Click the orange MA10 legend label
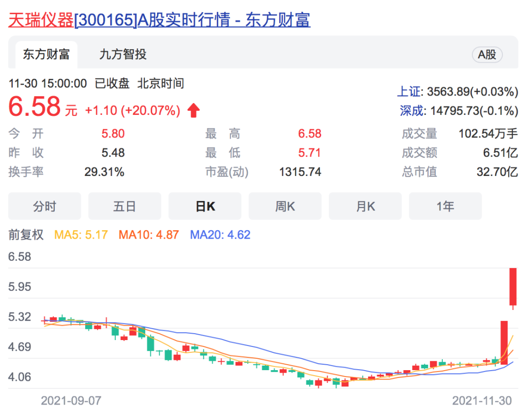Image resolution: width=532 pixels, height=413 pixels. pos(149,235)
